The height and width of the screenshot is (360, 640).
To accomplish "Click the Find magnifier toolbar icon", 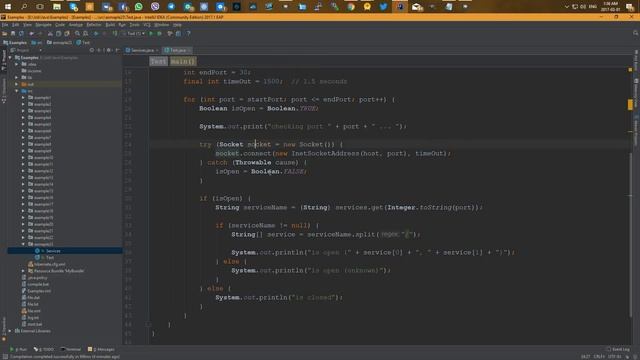I will coord(77,33).
